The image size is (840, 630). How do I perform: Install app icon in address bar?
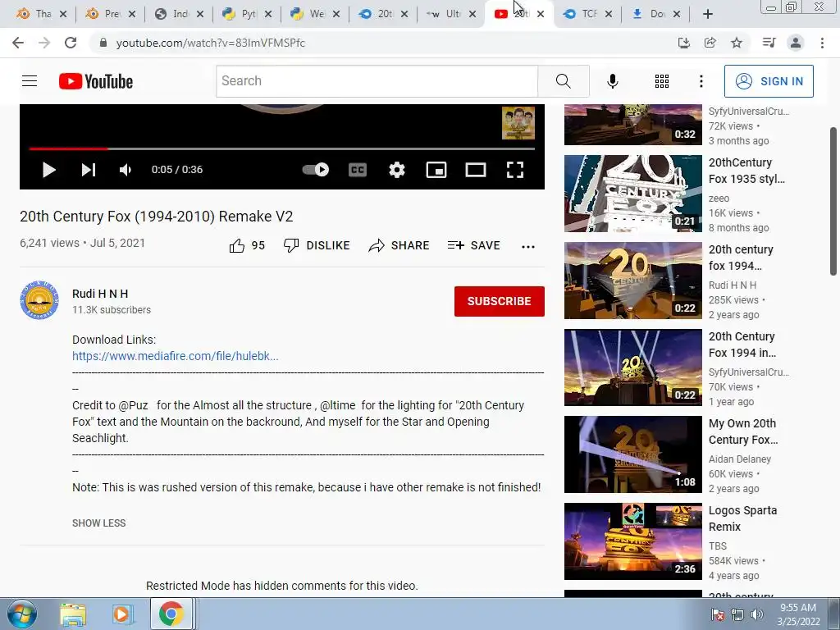tap(683, 43)
